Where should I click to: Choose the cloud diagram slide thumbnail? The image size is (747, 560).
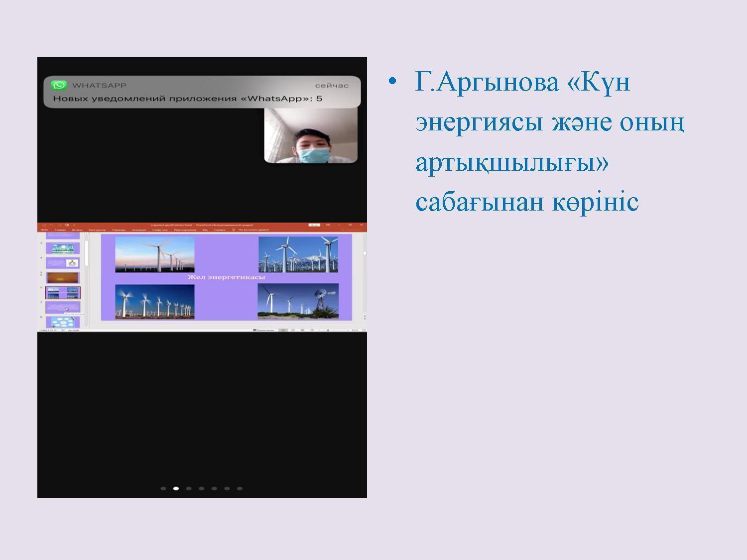tap(63, 322)
